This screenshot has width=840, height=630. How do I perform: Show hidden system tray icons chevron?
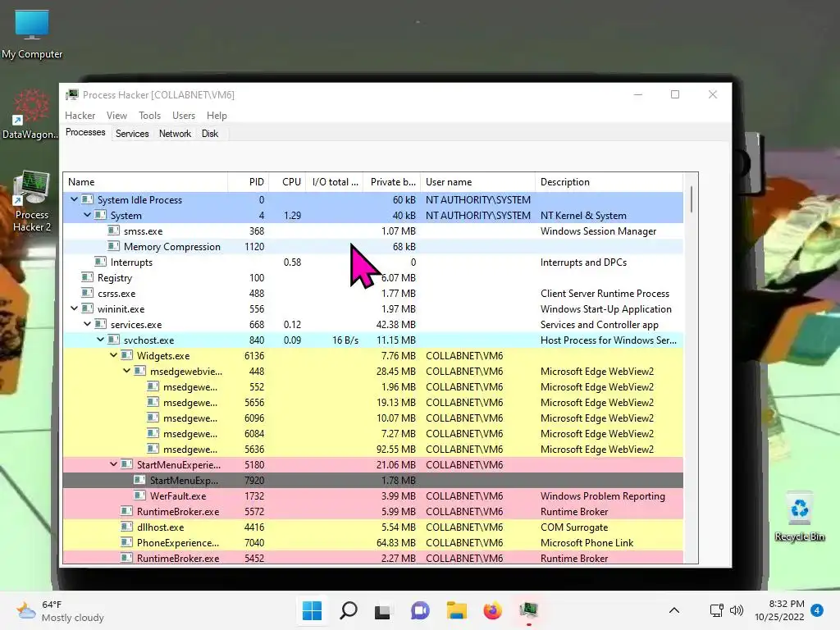(674, 610)
